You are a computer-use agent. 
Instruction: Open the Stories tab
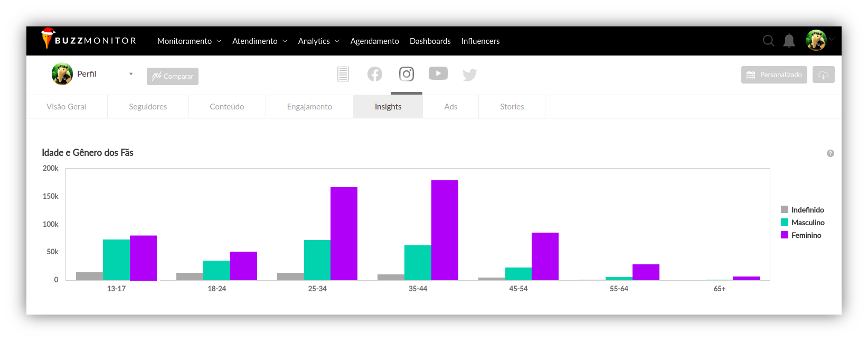[x=512, y=107]
